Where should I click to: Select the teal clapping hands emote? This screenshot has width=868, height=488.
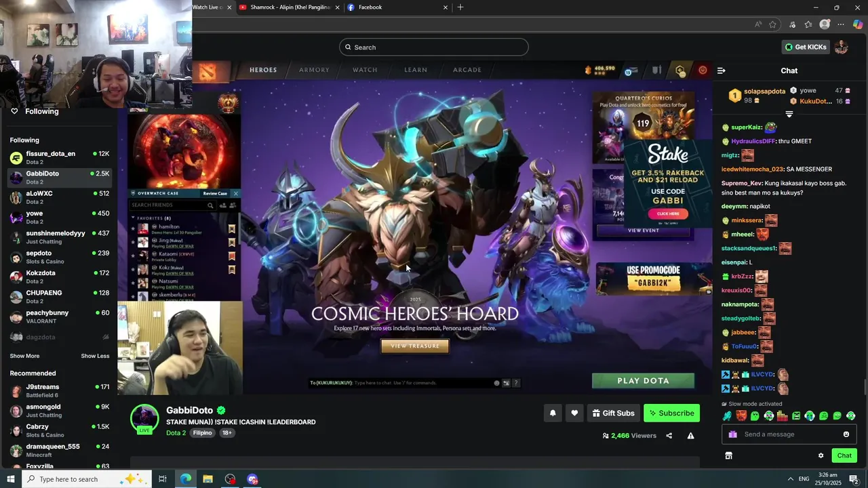coord(728,416)
